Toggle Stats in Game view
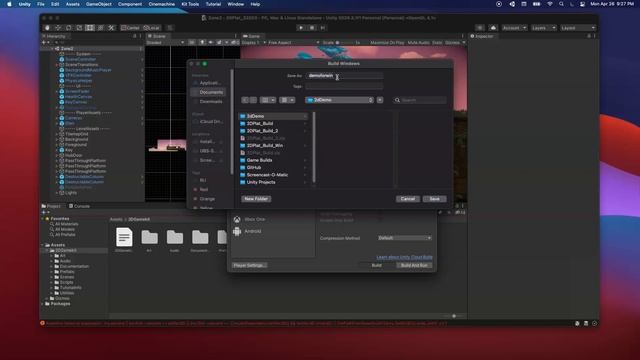640x360 pixels. [437, 42]
